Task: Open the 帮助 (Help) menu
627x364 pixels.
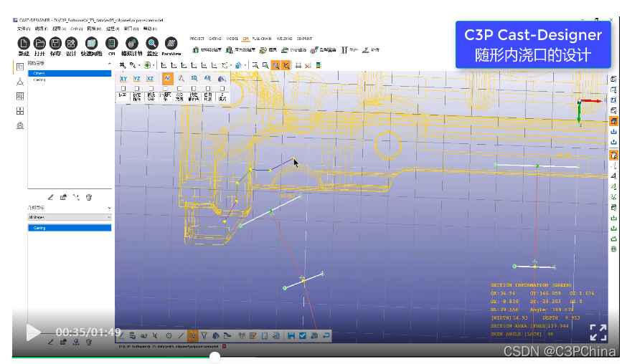Action: [x=150, y=29]
